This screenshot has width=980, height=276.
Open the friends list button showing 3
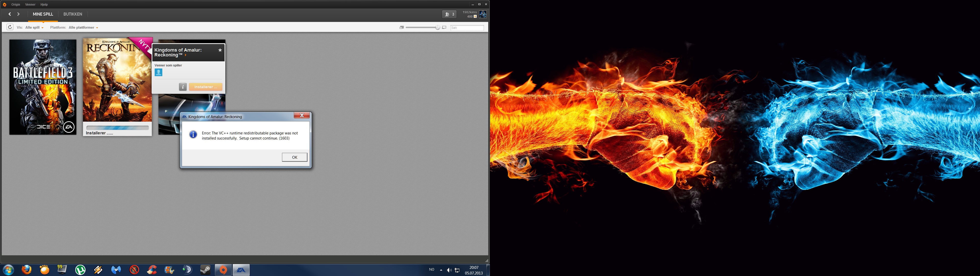point(449,14)
